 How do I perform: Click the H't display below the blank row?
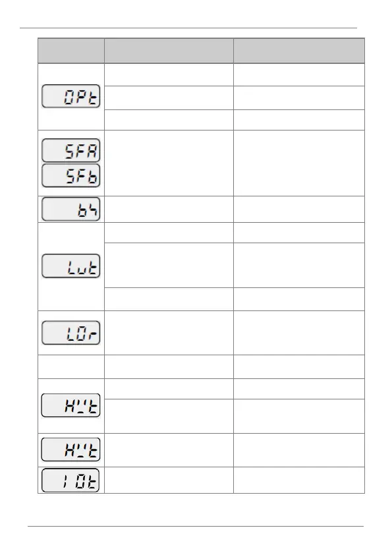coord(71,405)
